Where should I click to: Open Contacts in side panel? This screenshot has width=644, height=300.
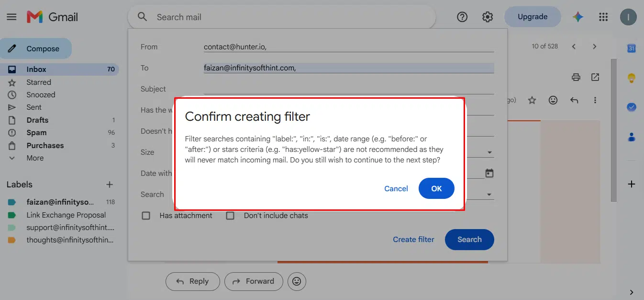[632, 137]
